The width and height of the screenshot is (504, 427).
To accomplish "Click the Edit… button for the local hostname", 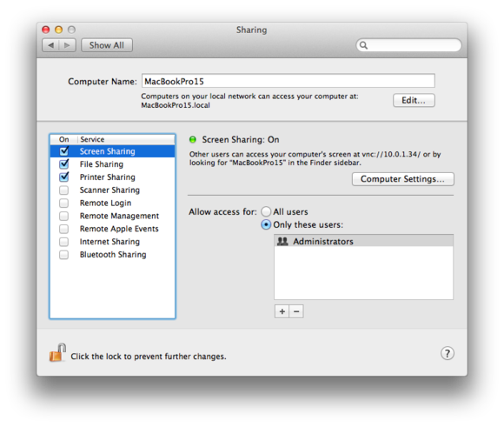I will pyautogui.click(x=414, y=100).
